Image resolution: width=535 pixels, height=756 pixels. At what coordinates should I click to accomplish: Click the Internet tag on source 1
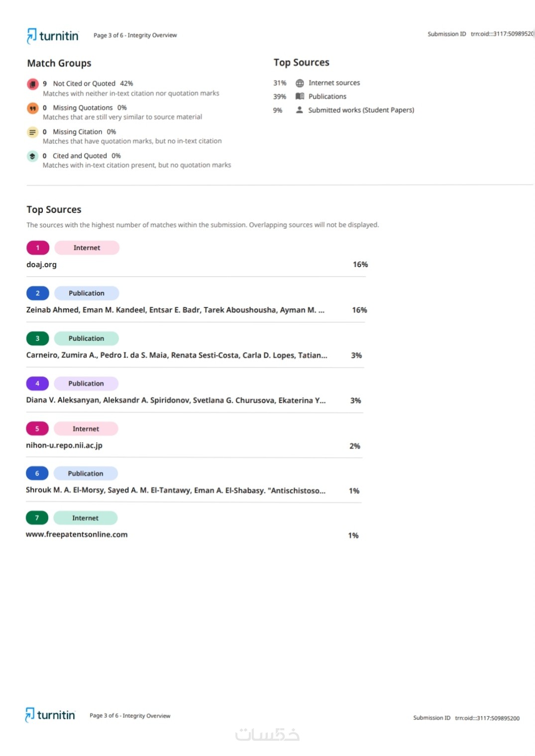[87, 248]
